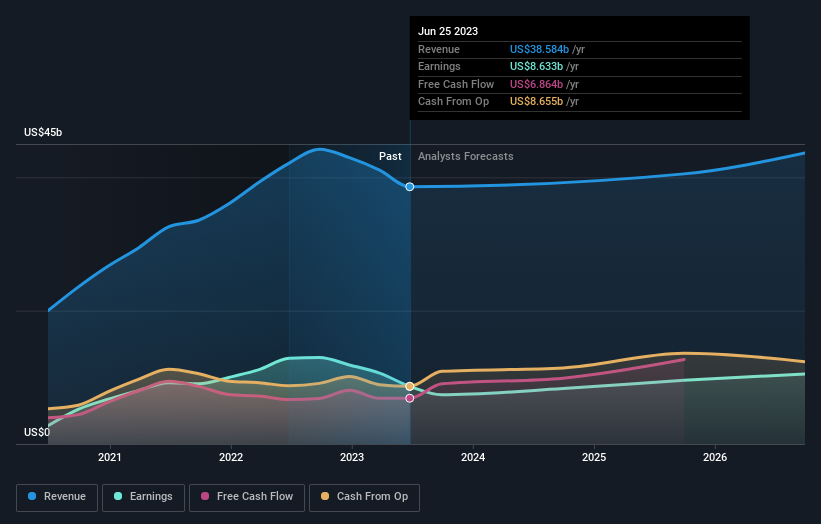The height and width of the screenshot is (524, 821).
Task: Toggle the Cash From Op legend series
Action: [364, 497]
